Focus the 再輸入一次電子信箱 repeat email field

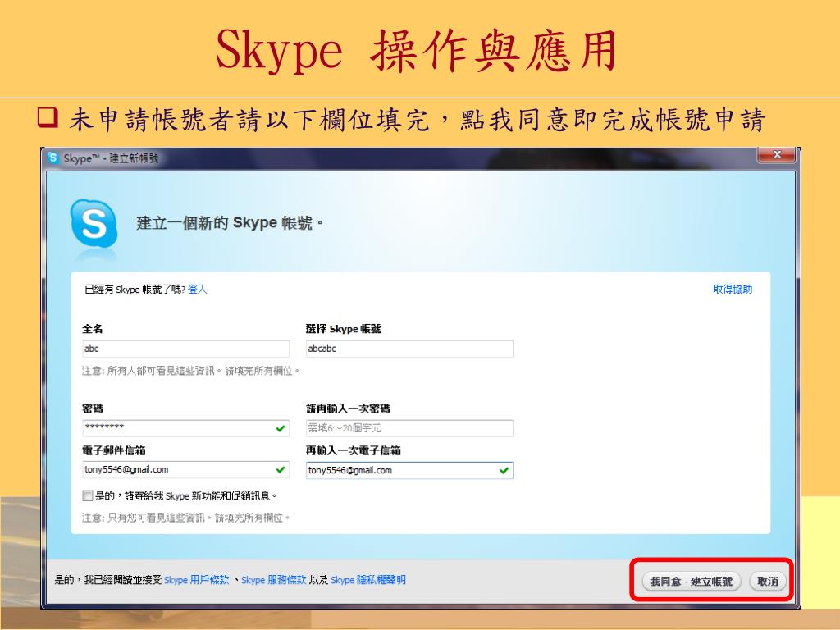(409, 470)
